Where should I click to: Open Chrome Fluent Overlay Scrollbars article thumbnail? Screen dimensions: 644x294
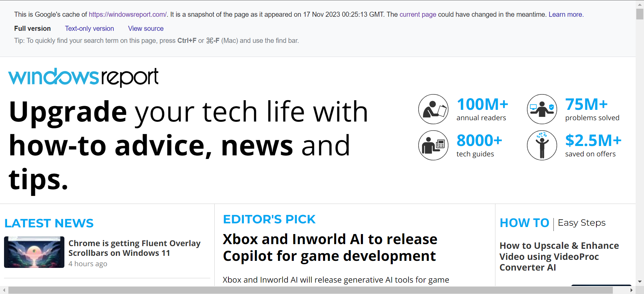coord(34,252)
